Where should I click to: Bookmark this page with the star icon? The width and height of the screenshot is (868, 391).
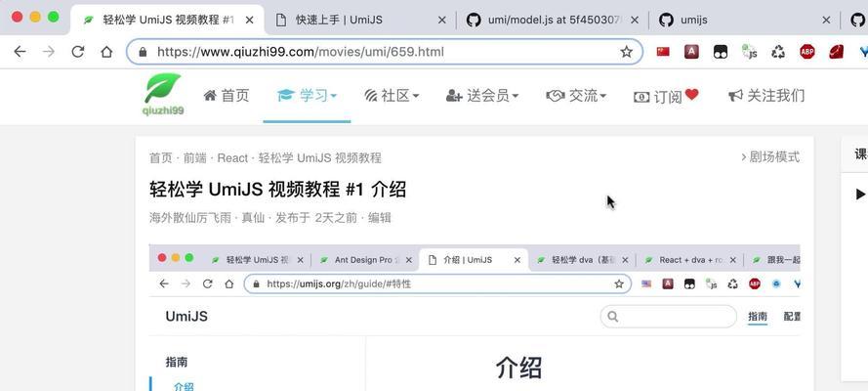[x=626, y=52]
